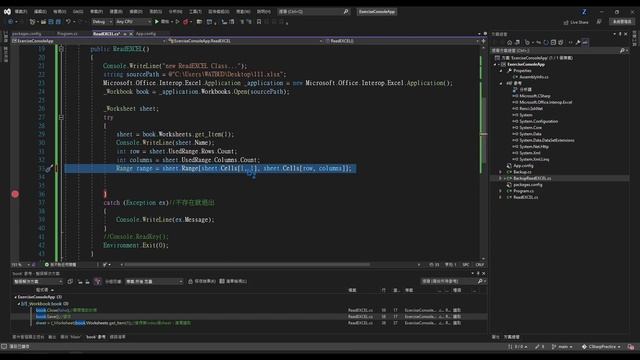Click the editor horizontal scrollbar

247,264
